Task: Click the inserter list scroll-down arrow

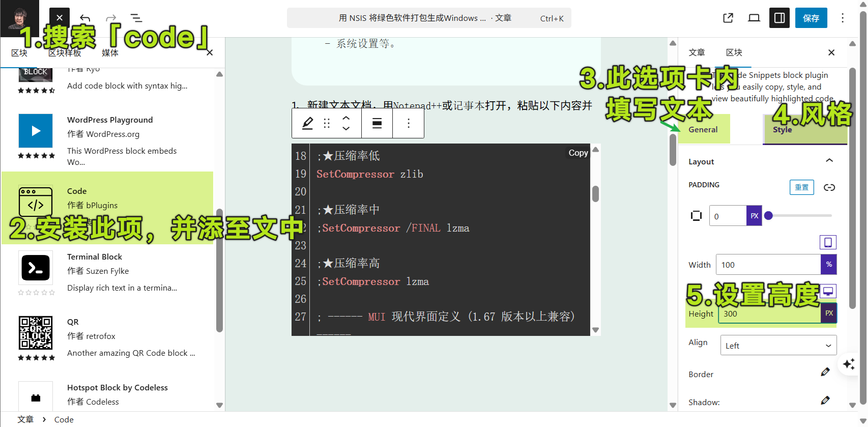Action: [x=219, y=405]
